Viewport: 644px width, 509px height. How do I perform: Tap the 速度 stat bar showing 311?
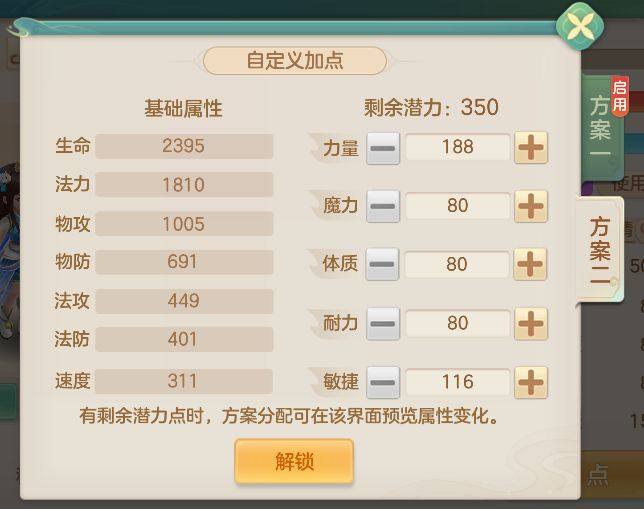pyautogui.click(x=184, y=381)
